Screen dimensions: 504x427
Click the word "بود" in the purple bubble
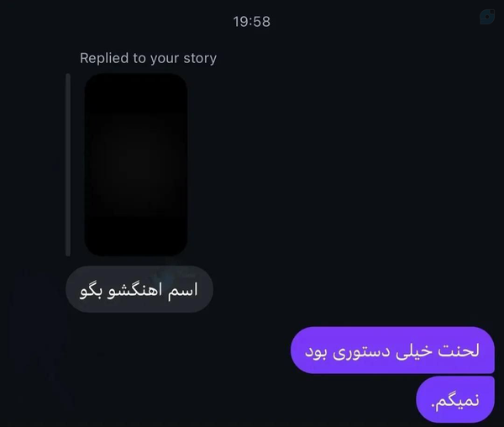316,351
